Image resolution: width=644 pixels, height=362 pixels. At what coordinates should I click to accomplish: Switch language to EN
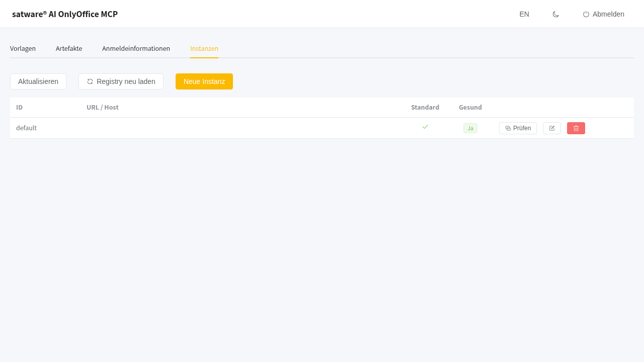pos(524,14)
